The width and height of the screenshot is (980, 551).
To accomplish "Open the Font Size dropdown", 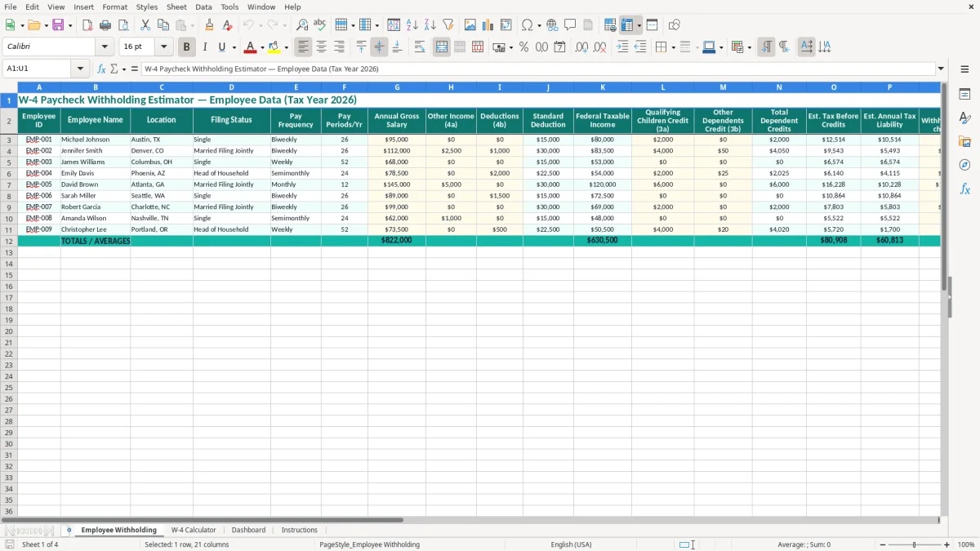I will (163, 47).
